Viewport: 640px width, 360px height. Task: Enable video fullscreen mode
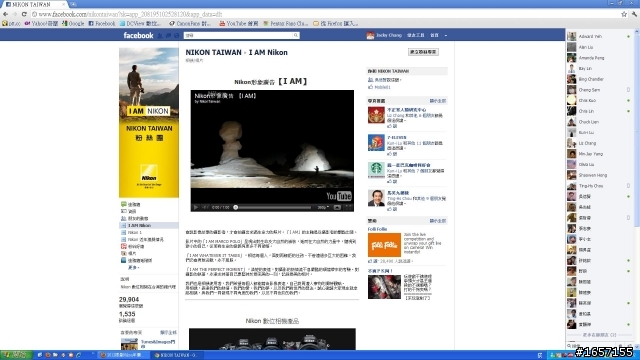(x=348, y=207)
